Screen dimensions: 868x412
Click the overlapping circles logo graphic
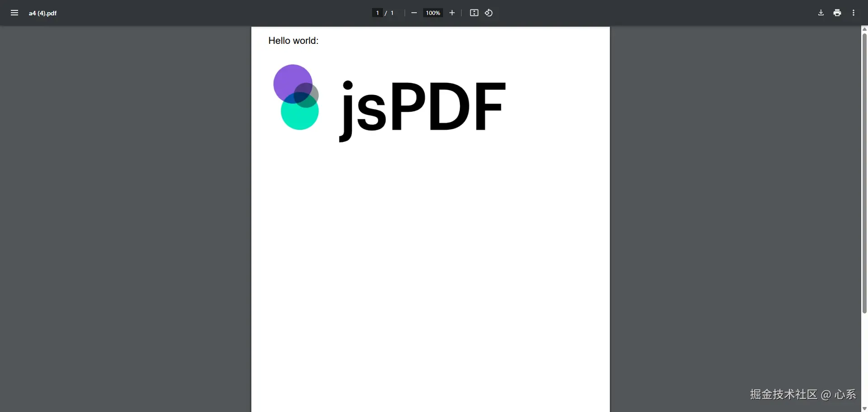pos(296,97)
